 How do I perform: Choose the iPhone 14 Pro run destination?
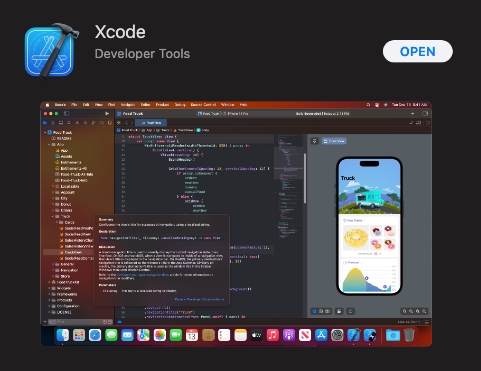coord(237,114)
